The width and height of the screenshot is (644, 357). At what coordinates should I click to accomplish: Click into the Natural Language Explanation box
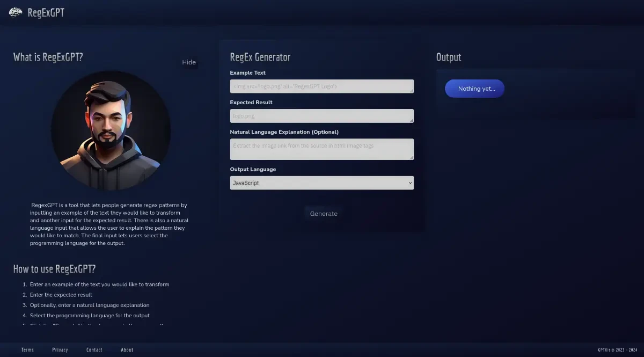coord(321,149)
